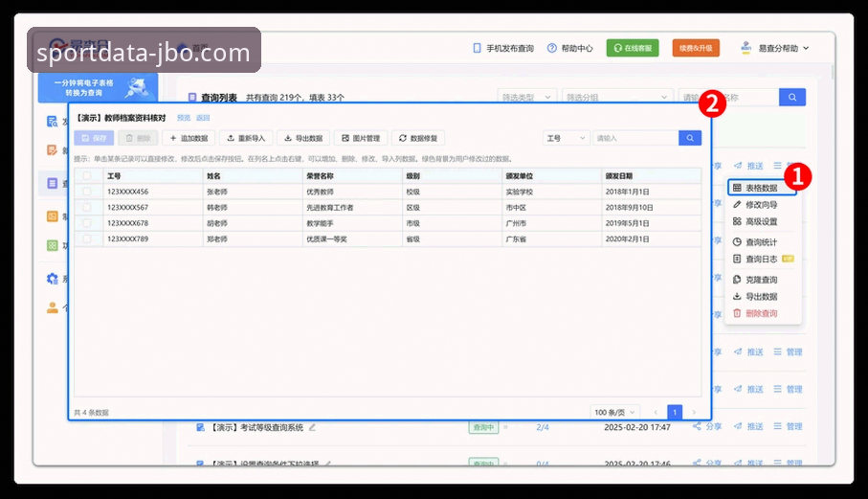Click the 颁发单位 column header
This screenshot has height=499, width=868.
click(551, 176)
